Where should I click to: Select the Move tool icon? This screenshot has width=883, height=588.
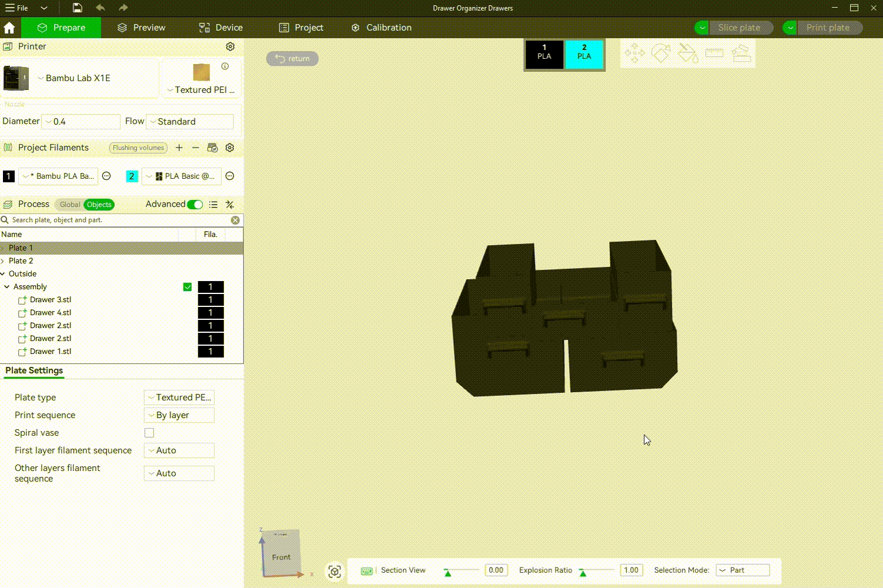click(x=634, y=54)
